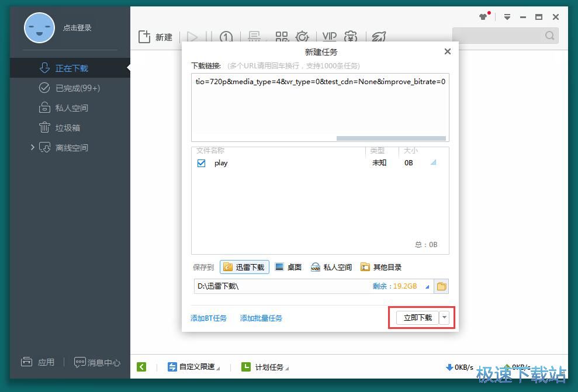Click the 点击登录 login text
The height and width of the screenshot is (392, 578).
pos(77,27)
